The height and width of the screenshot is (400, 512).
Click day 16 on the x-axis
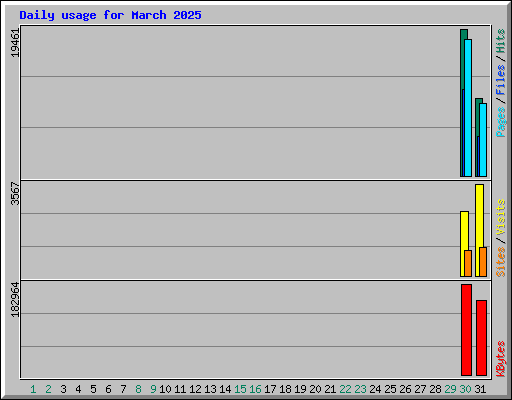(x=255, y=389)
